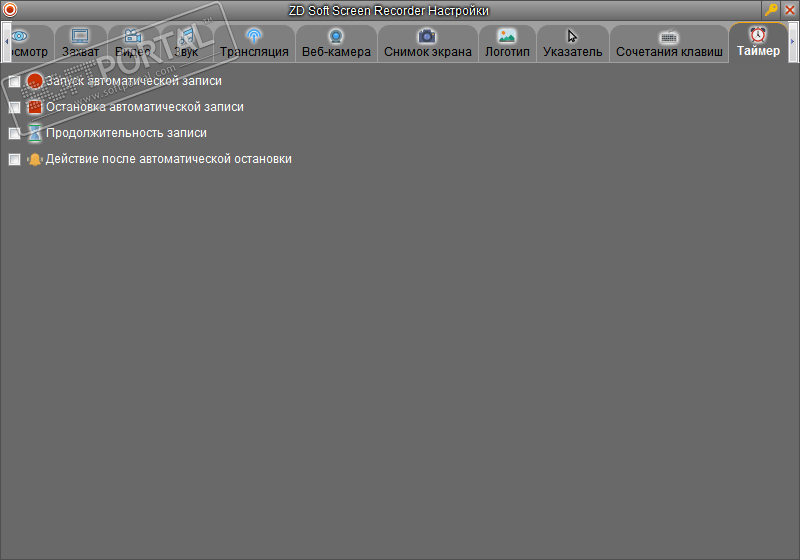800x560 pixels.
Task: Click the red record circle icon
Action: (34, 81)
